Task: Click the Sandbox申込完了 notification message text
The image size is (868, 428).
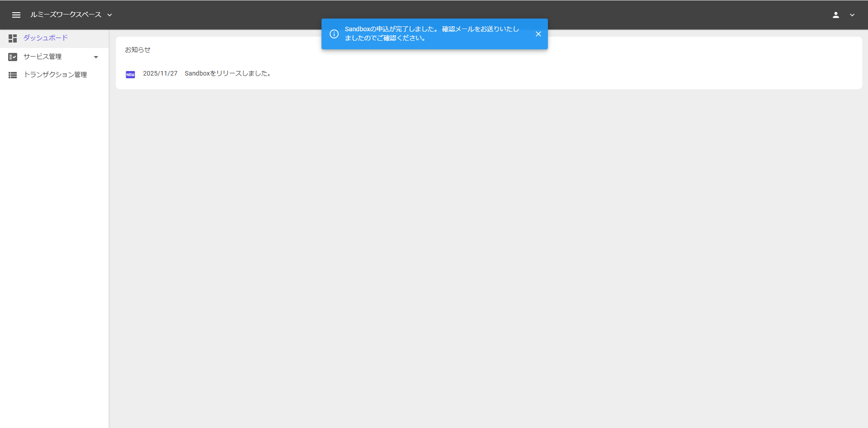Action: tap(432, 33)
